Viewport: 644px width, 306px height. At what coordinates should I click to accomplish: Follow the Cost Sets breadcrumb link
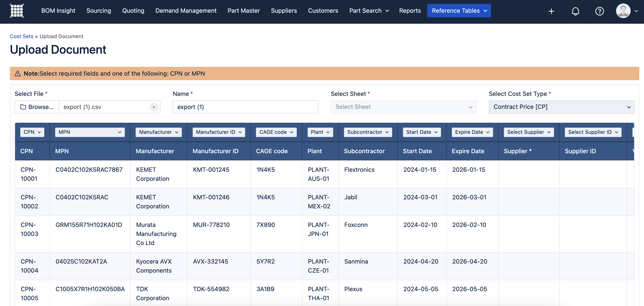click(22, 36)
